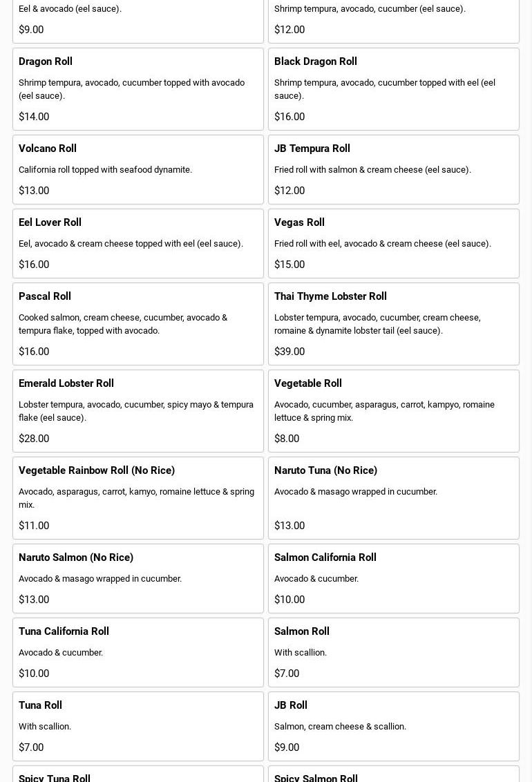
Task: Select Naruto Salmon (No Rice) item
Action: point(137,578)
